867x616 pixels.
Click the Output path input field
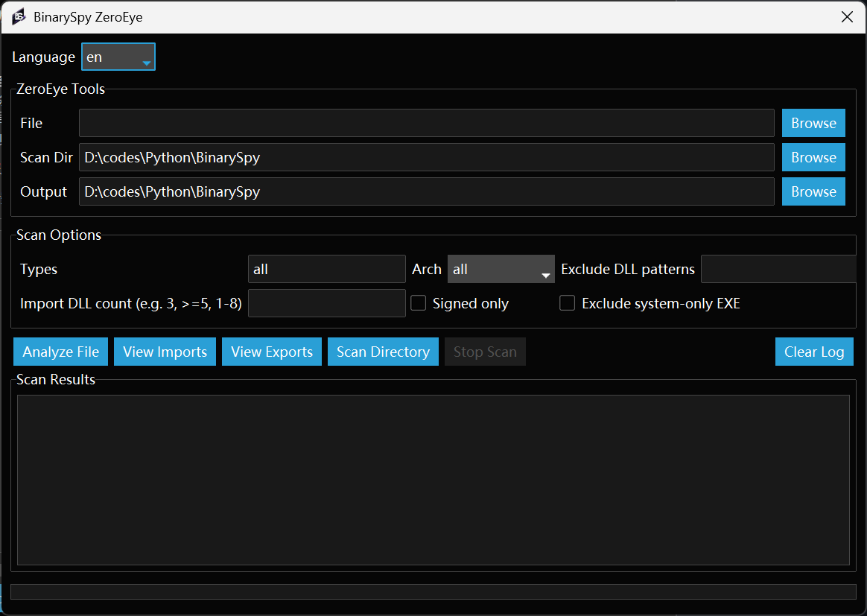(426, 191)
